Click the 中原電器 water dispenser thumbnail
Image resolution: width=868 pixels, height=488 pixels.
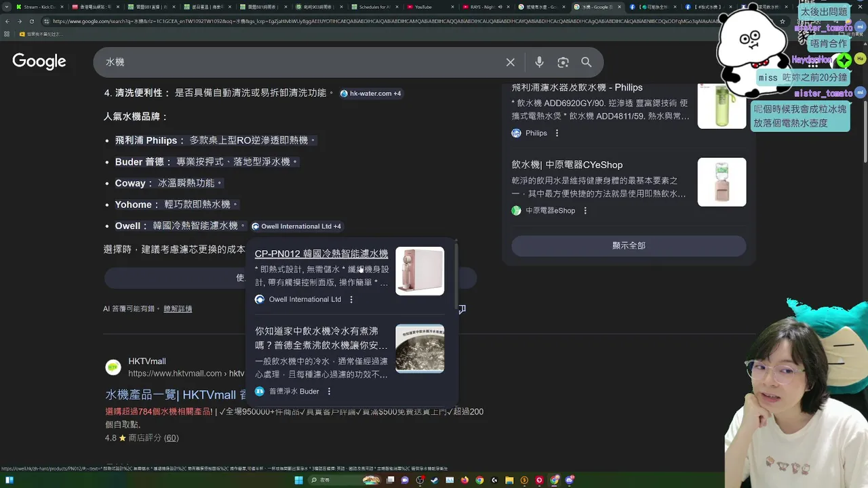point(722,182)
